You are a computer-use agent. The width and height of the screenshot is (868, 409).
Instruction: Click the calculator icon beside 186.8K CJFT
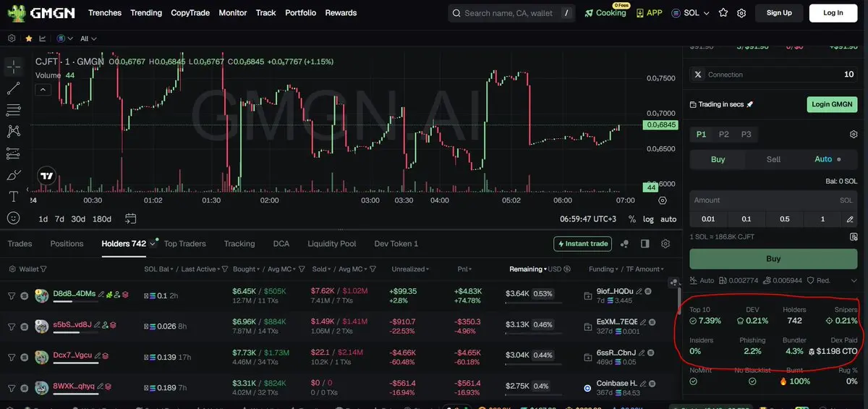(x=854, y=237)
